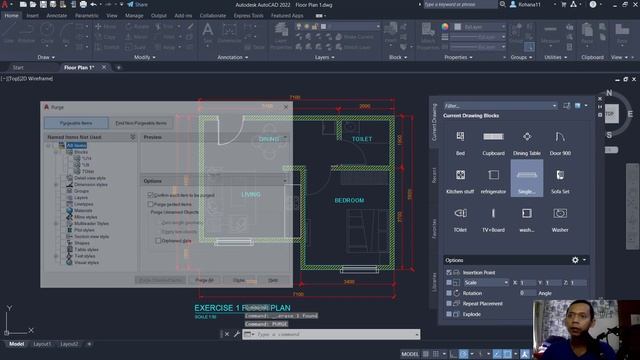This screenshot has width=640, height=360.
Task: Expand the Draw panel dropdown
Action: (x=46, y=58)
